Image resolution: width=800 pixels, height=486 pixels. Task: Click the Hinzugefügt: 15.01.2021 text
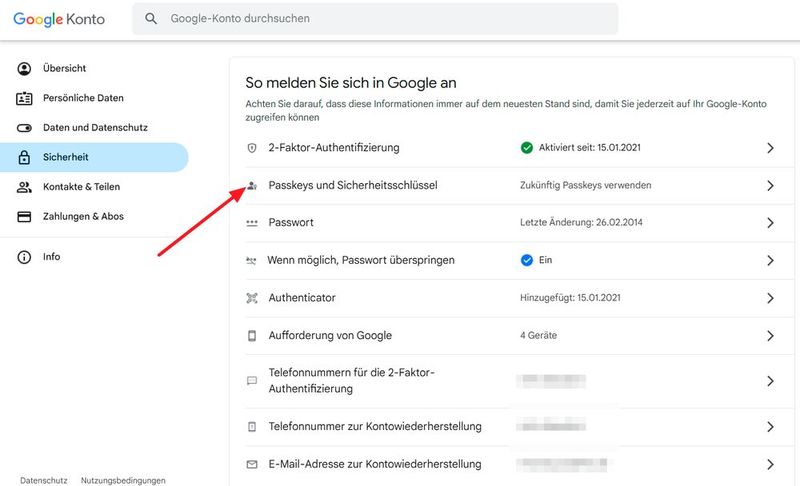[570, 298]
